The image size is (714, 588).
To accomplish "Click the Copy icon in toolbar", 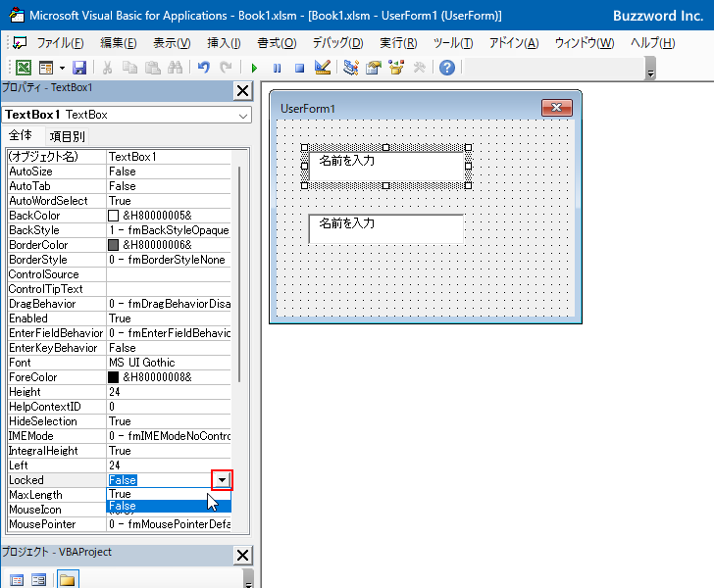I will pos(129,68).
